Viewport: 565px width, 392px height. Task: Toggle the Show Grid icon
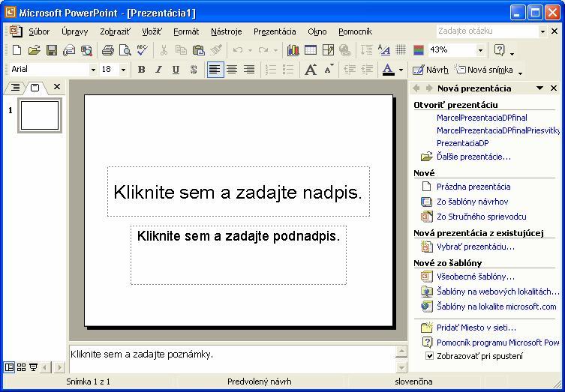401,50
